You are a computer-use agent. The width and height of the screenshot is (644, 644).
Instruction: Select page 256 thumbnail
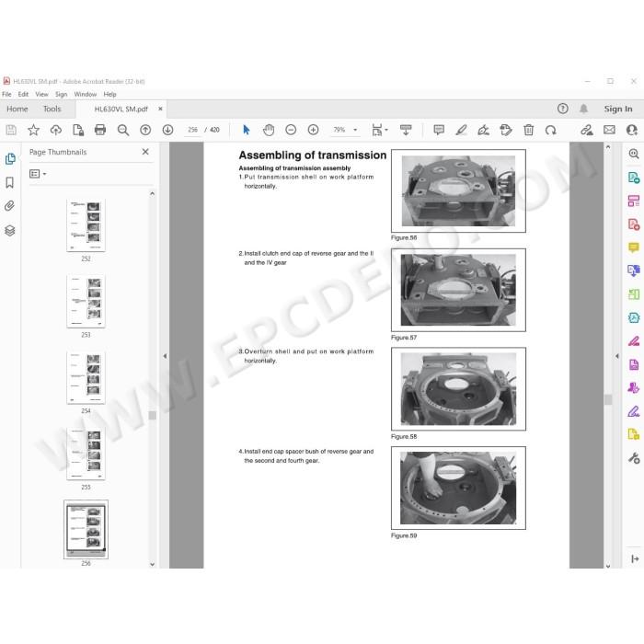pyautogui.click(x=86, y=529)
